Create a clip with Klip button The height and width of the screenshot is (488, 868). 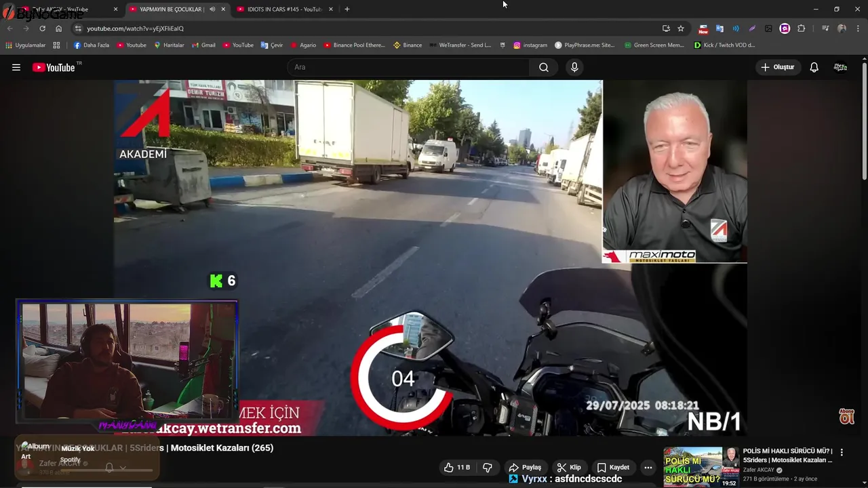coord(569,468)
